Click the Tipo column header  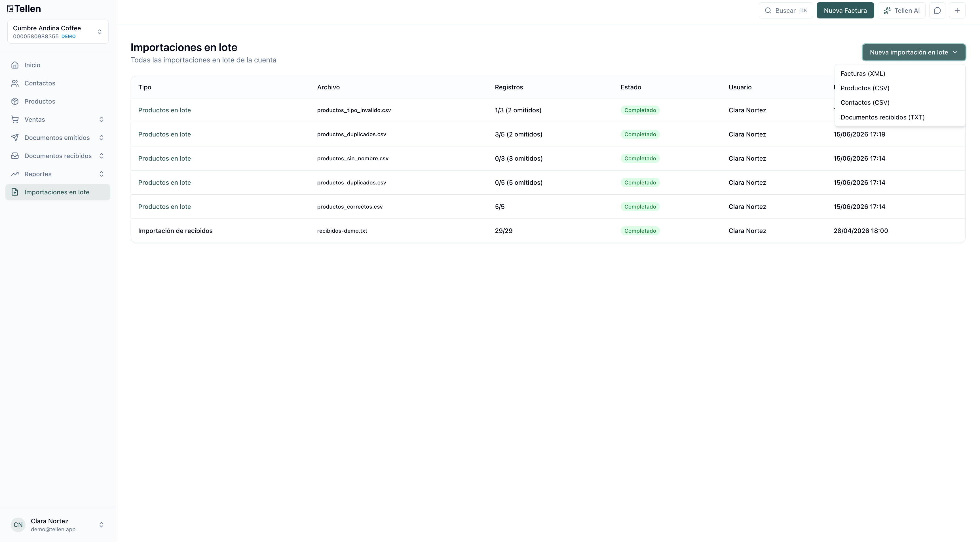[145, 87]
